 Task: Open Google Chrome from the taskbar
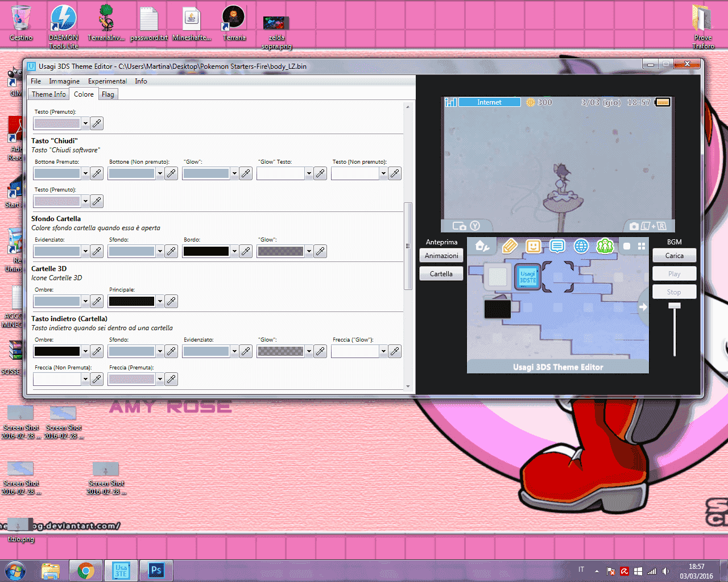[x=86, y=570]
